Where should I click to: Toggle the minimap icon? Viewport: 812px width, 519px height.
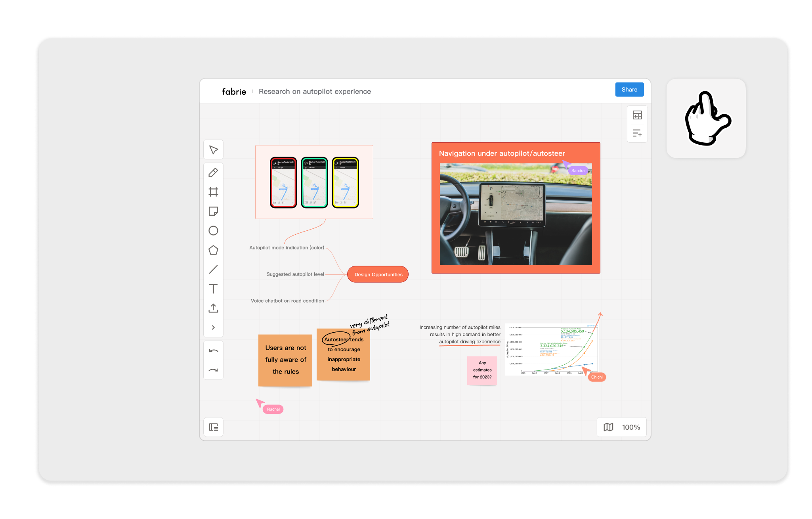click(608, 427)
